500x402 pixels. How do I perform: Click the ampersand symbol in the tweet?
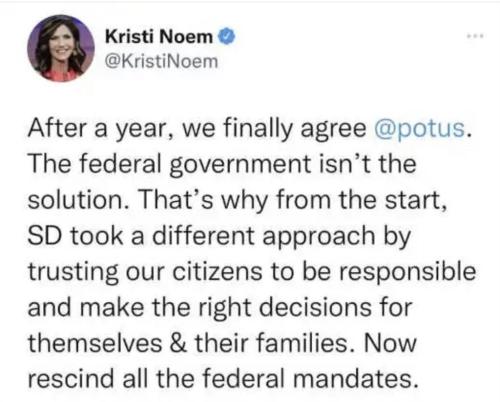click(x=178, y=344)
